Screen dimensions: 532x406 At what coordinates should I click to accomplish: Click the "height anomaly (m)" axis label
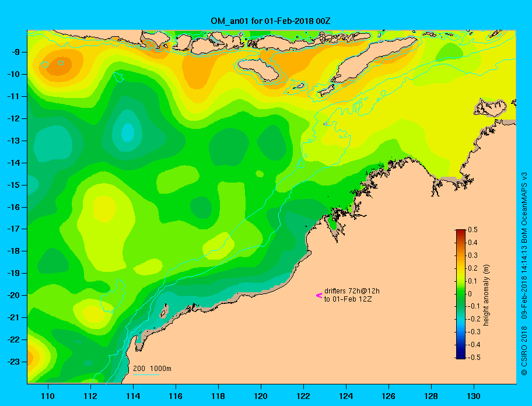point(486,295)
